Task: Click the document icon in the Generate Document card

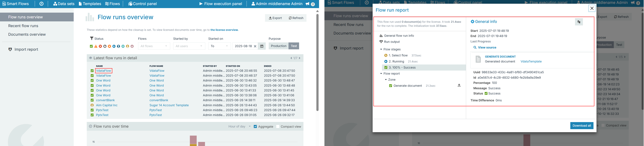Action: pos(478,59)
